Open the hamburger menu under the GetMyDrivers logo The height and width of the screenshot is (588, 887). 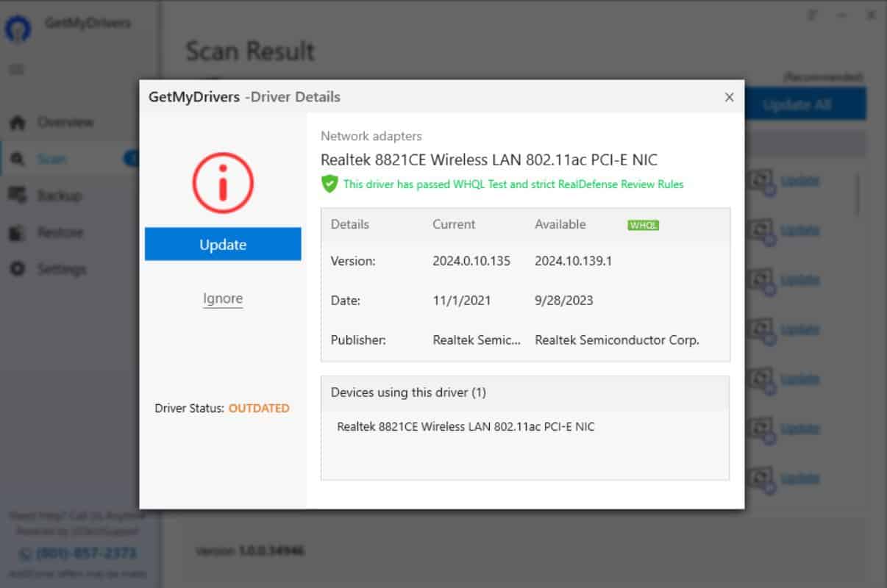click(x=16, y=69)
